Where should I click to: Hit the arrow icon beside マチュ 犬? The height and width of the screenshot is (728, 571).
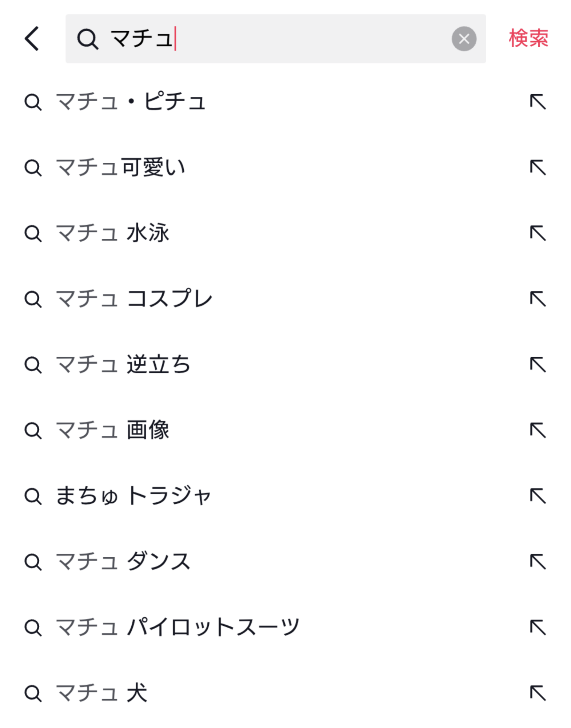pyautogui.click(x=538, y=693)
